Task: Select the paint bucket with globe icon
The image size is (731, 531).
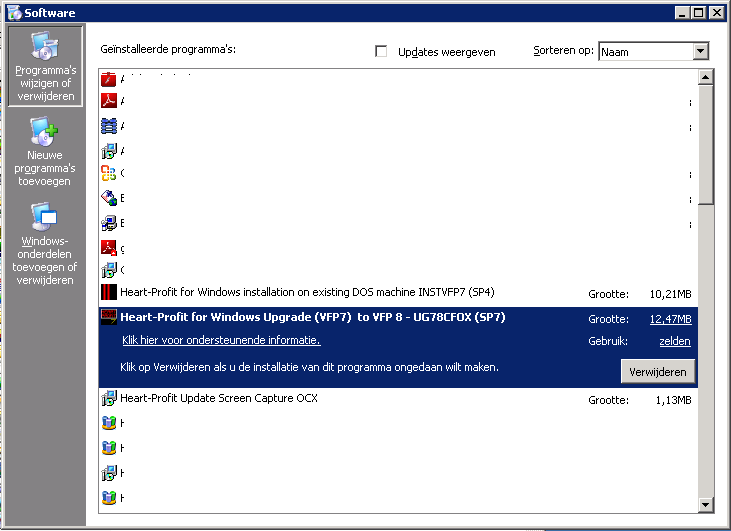Action: 109,198
